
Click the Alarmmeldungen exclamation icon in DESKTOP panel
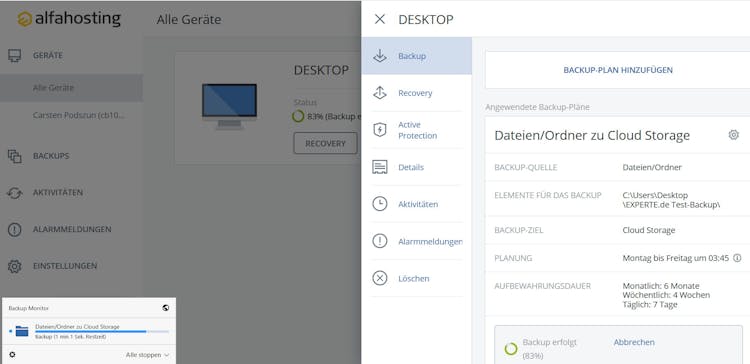(380, 241)
